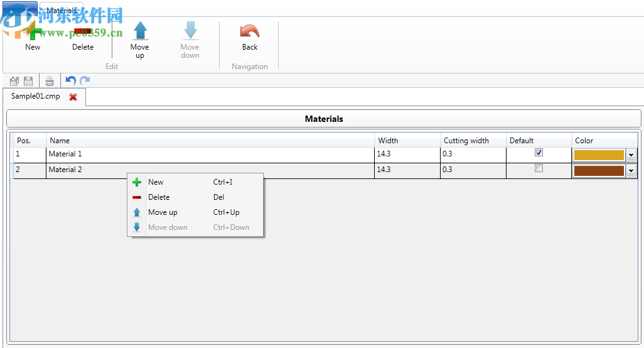
Task: Click the Width cell of Material 1
Action: coord(406,154)
